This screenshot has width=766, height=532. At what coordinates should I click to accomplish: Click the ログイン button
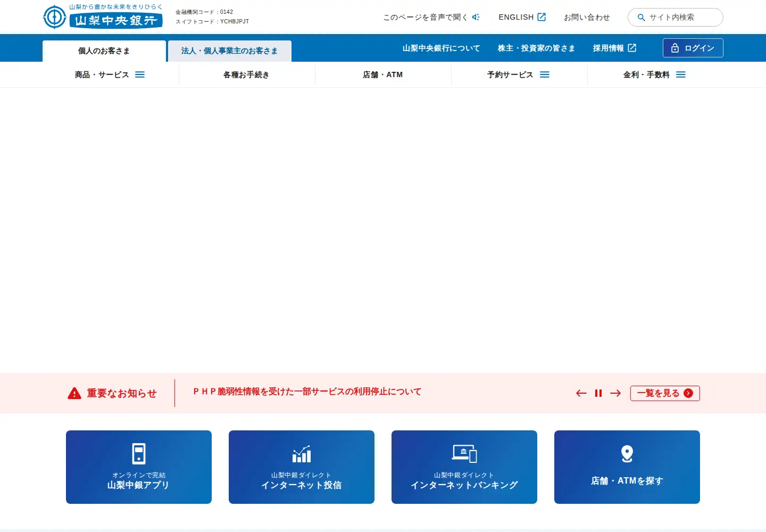693,48
